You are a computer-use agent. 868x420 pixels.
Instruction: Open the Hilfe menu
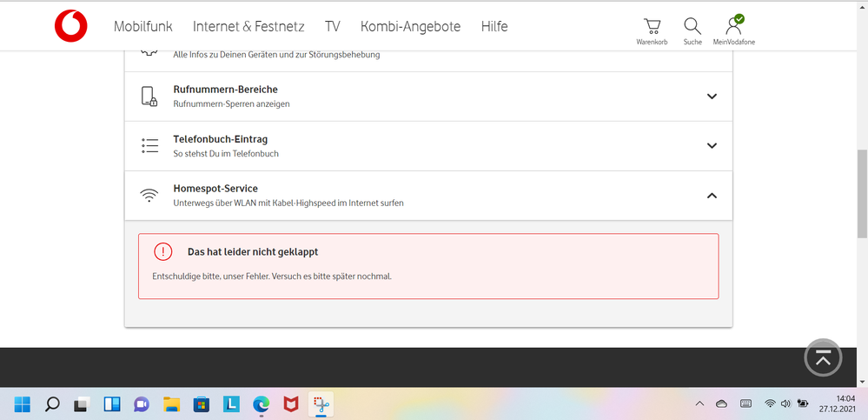point(494,26)
